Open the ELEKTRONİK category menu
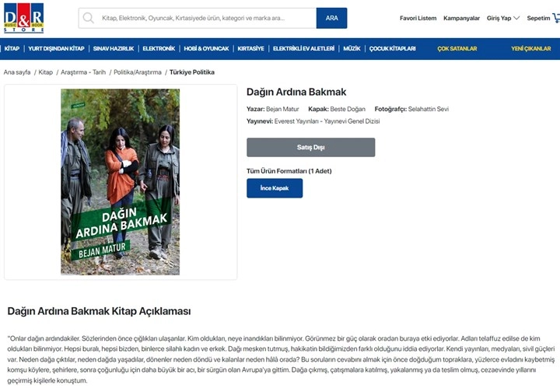Image resolution: width=560 pixels, height=392 pixels. tap(159, 48)
